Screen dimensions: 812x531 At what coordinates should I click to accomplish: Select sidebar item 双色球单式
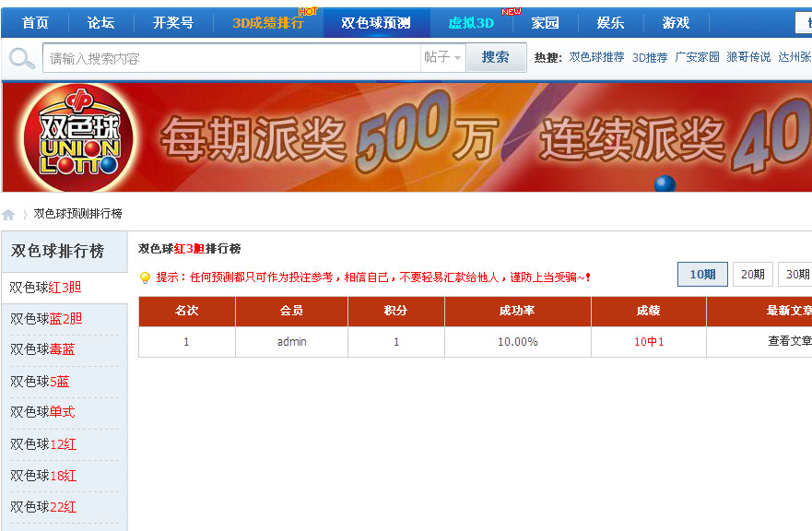(x=42, y=412)
